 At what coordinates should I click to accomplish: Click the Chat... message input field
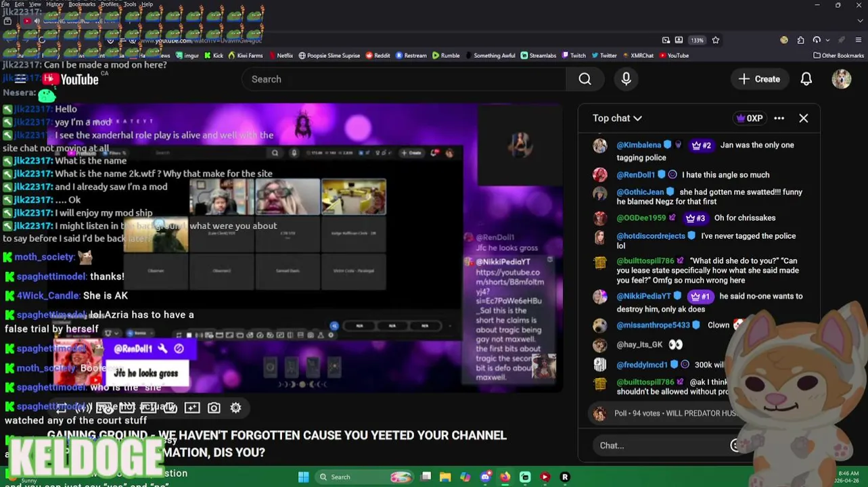(662, 446)
